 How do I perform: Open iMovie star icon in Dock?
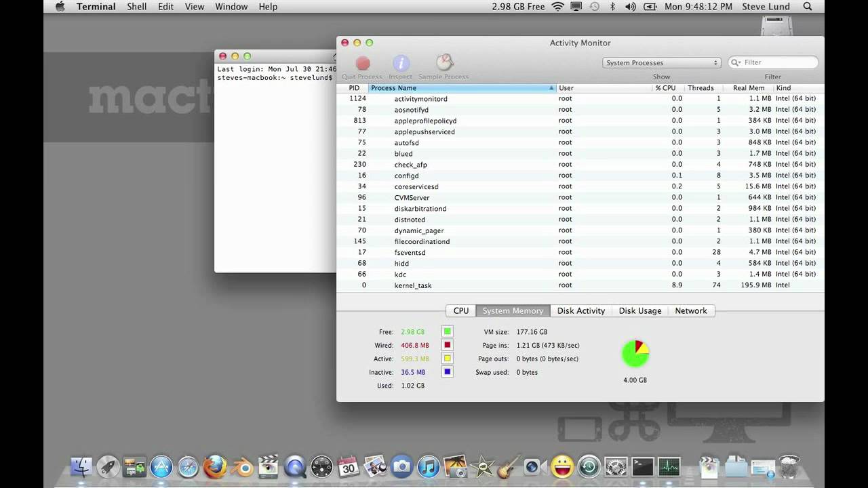482,466
